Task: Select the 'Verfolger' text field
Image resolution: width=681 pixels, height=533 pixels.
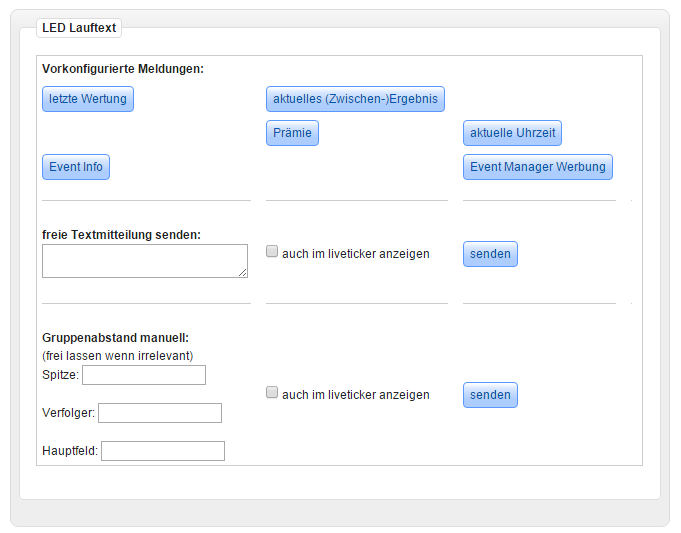Action: 160,413
